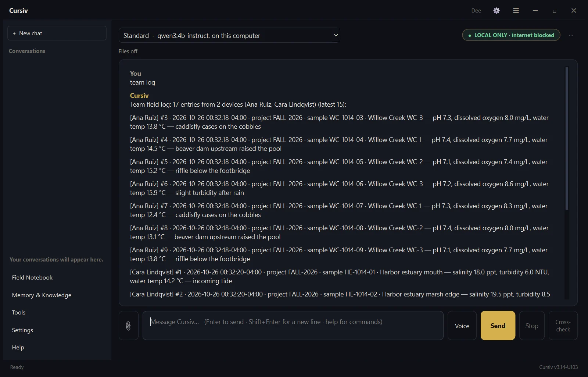Click the Stop button
The image size is (588, 377).
[532, 326]
